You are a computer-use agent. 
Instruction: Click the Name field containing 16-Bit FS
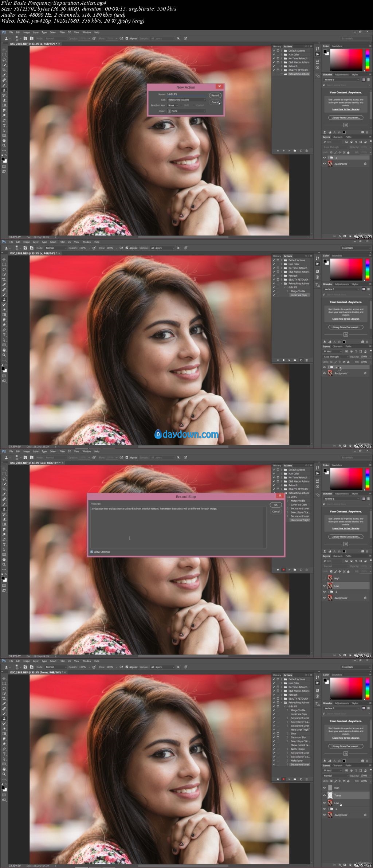[x=186, y=94]
